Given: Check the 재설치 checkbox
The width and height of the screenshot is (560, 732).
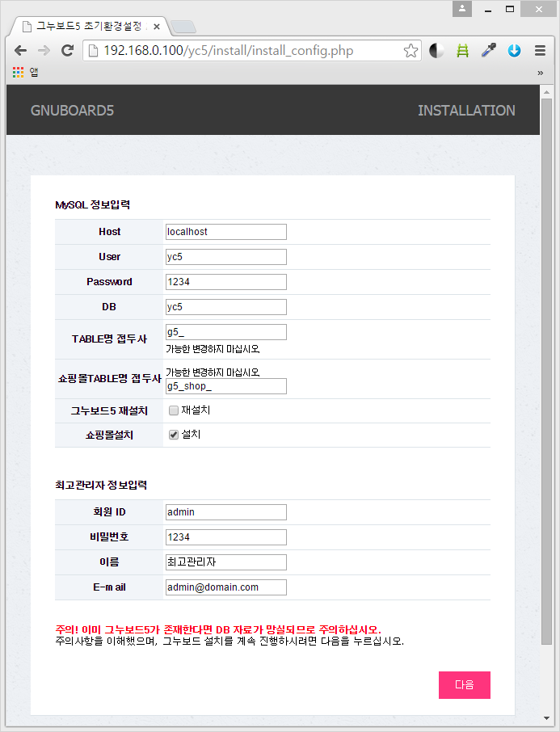Looking at the screenshot, I should 174,410.
